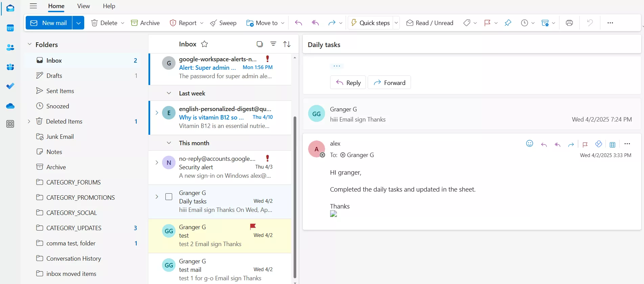Flag the message using the toolbar flag
The width and height of the screenshot is (644, 284).
click(487, 23)
